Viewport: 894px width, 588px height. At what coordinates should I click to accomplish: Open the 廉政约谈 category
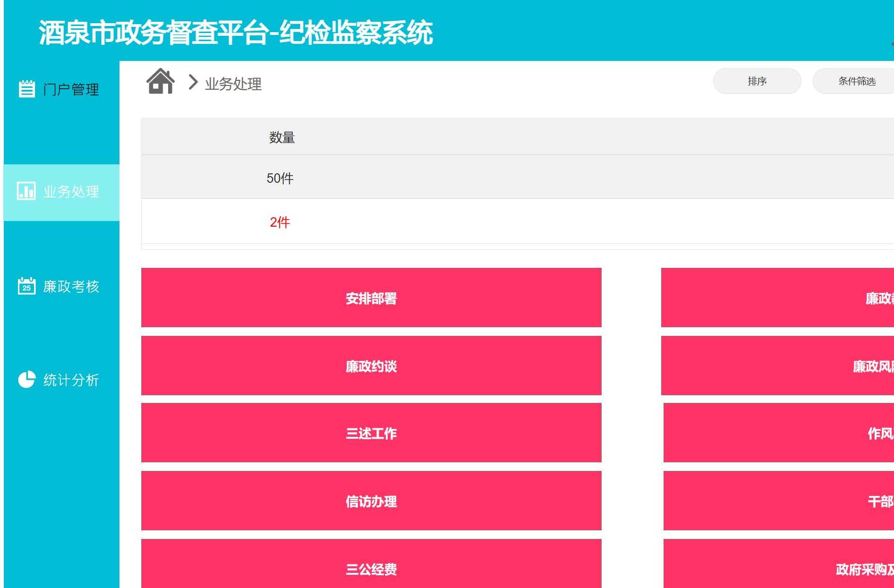[x=371, y=366]
